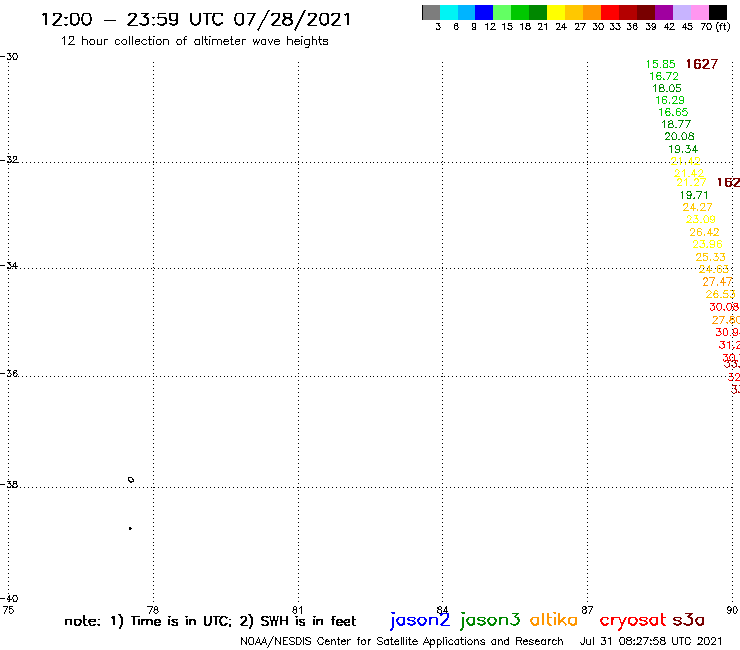The image size is (740, 650).
Task: Select the dark blue legend swatch
Action: pyautogui.click(x=484, y=12)
